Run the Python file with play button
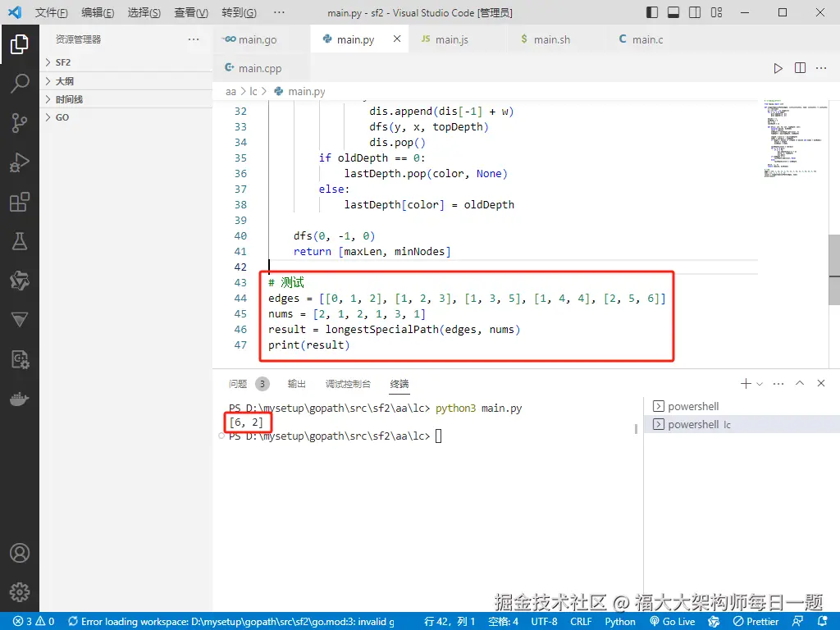Viewport: 840px width, 630px height. (778, 68)
